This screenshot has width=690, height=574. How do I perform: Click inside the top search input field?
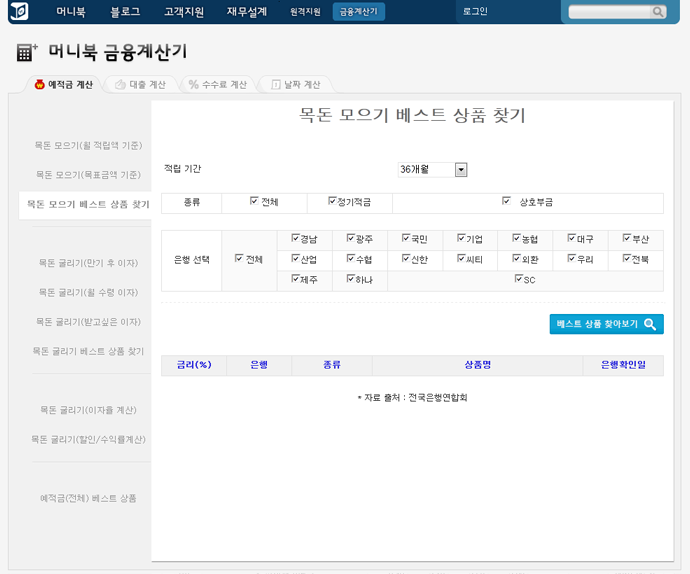click(x=608, y=12)
